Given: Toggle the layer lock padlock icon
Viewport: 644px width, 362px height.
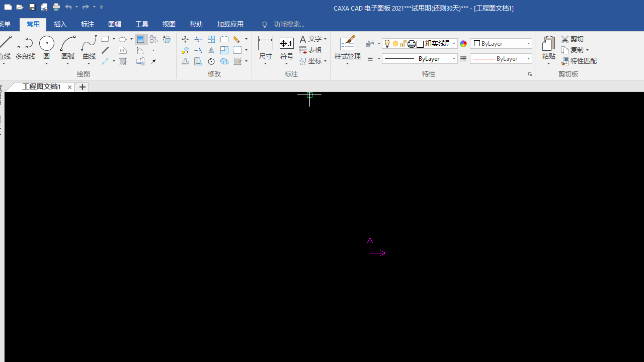Looking at the screenshot, I should pyautogui.click(x=404, y=44).
